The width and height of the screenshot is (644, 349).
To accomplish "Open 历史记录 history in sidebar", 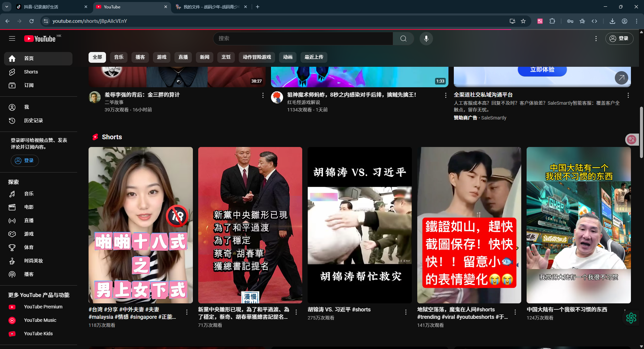I will pyautogui.click(x=33, y=120).
